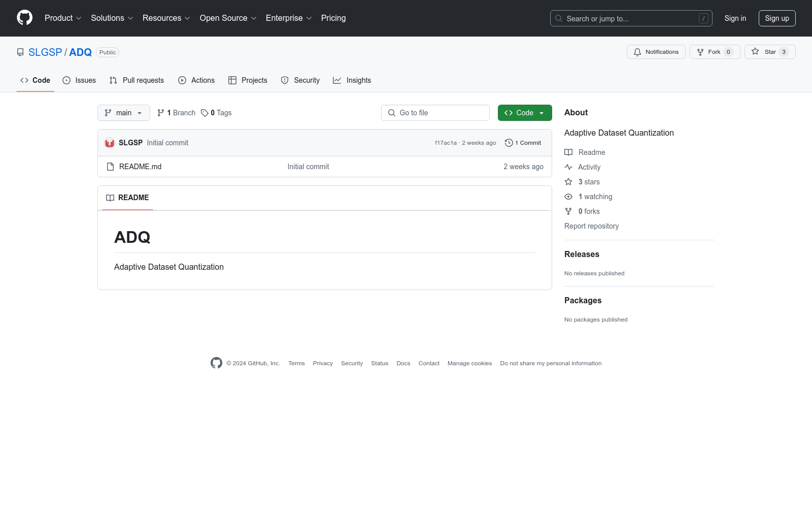Click the book icon beside the README tab

click(x=110, y=198)
